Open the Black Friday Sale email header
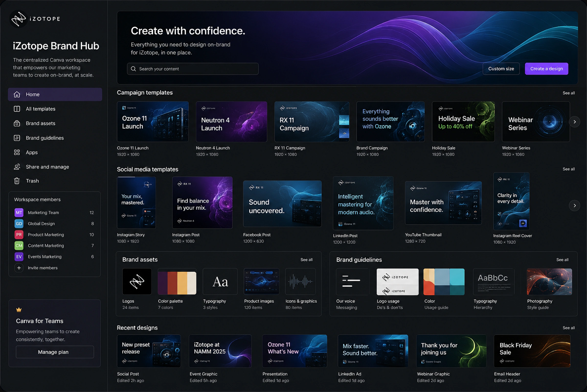This screenshot has width=587, height=392. click(532, 351)
